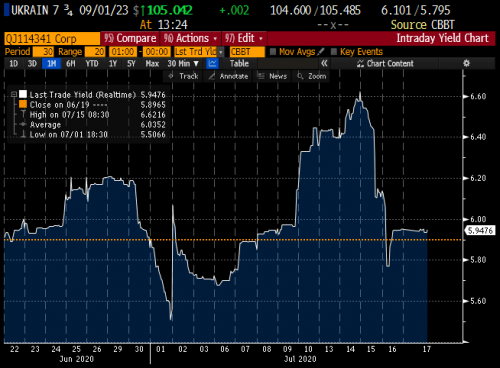Click the QJ114341 Corp security field
The image size is (500, 368).
click(52, 39)
